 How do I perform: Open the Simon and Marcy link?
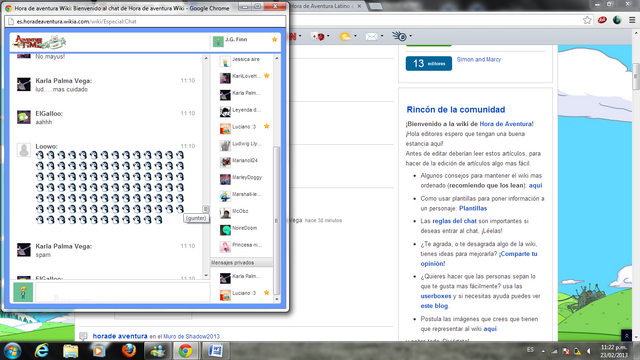pyautogui.click(x=478, y=59)
